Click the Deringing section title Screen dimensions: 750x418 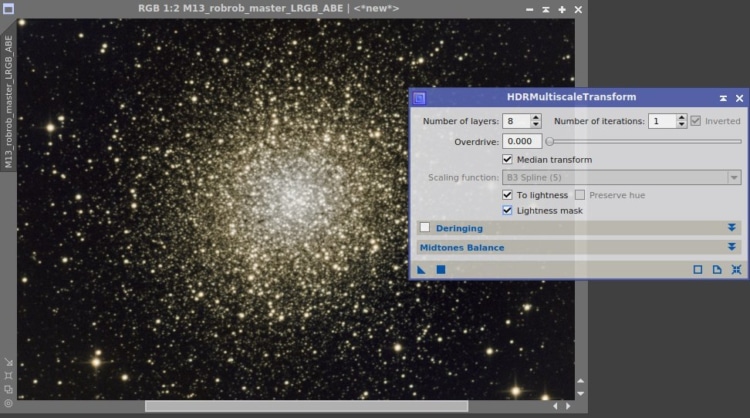[459, 228]
